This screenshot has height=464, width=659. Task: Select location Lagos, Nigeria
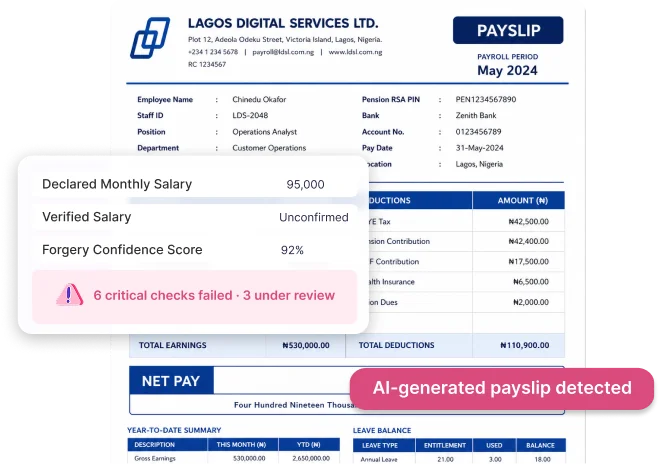pyautogui.click(x=479, y=164)
